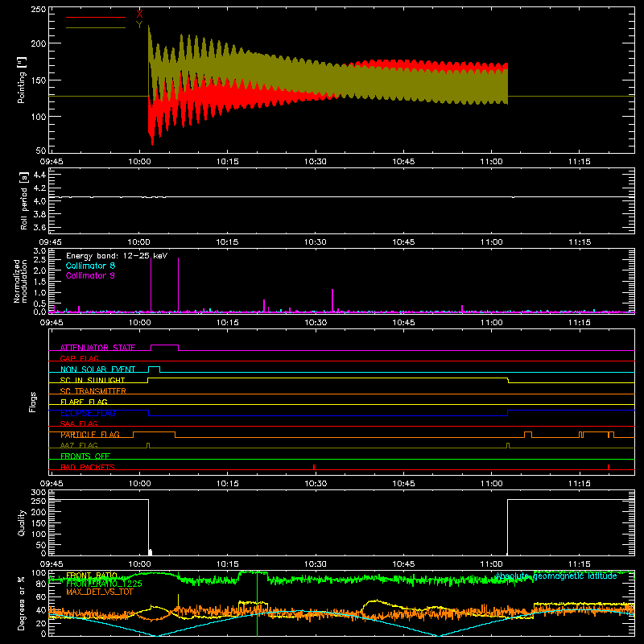Click the Pointing axis title
This screenshot has width=644, height=644.
22,80
